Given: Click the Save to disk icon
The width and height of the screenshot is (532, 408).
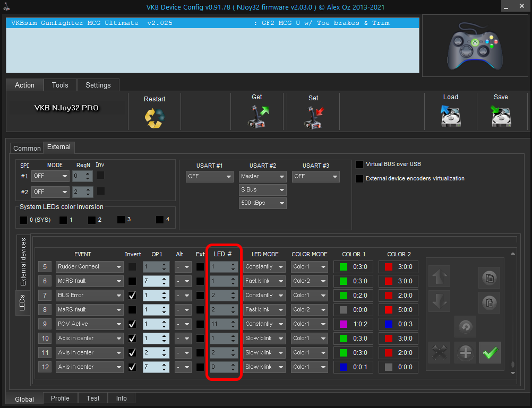Looking at the screenshot, I should (501, 117).
